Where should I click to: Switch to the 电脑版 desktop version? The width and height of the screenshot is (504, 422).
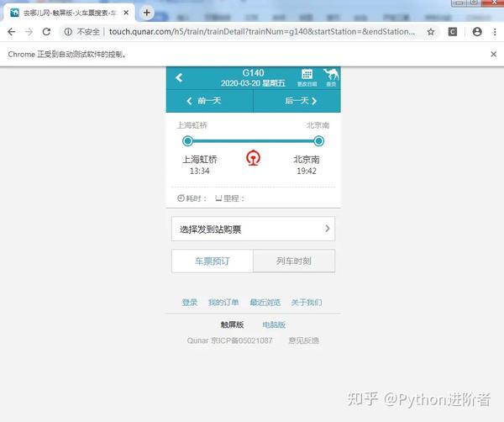[274, 324]
